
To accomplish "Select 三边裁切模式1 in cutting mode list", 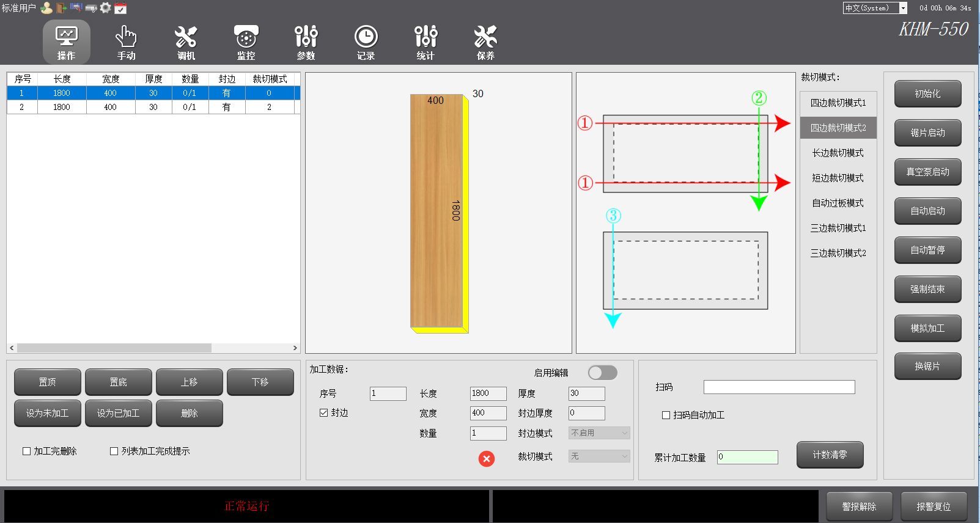I will pyautogui.click(x=838, y=228).
